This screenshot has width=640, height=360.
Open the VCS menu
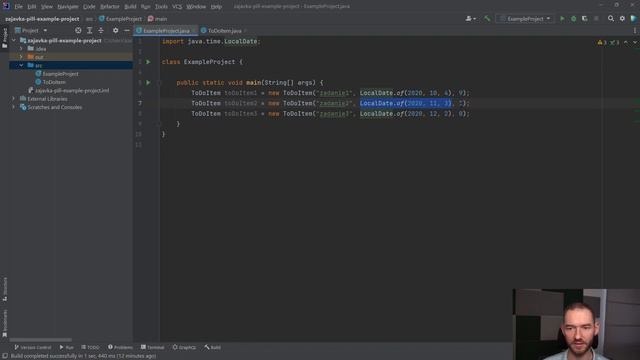coord(177,7)
